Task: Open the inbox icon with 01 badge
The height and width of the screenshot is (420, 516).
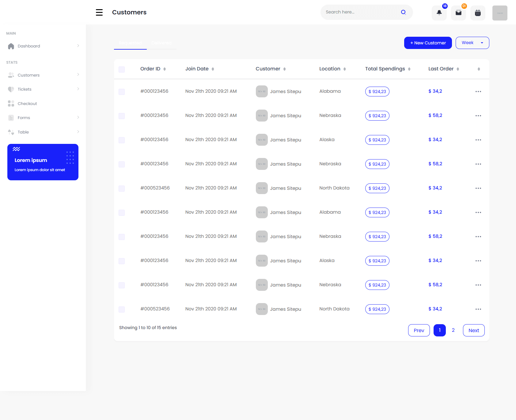Action: point(458,13)
